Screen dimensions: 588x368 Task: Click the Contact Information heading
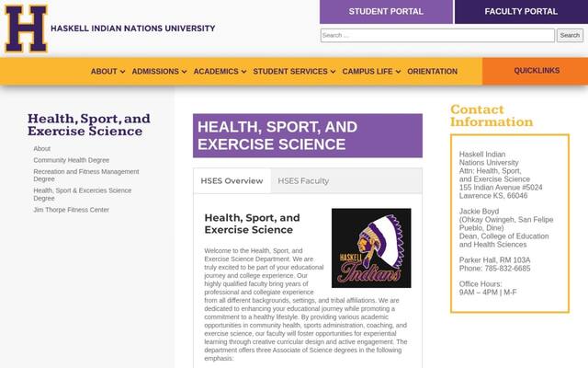[x=492, y=116]
